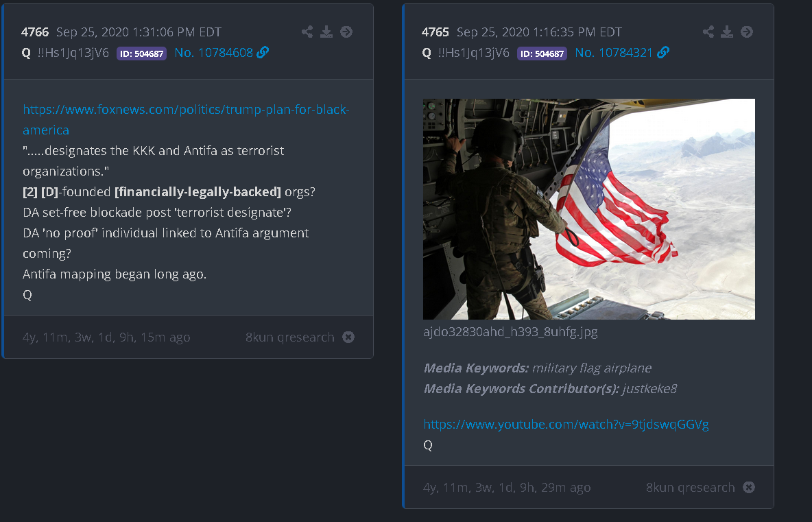Click download icon on post 4765
The width and height of the screenshot is (812, 522).
(x=727, y=32)
